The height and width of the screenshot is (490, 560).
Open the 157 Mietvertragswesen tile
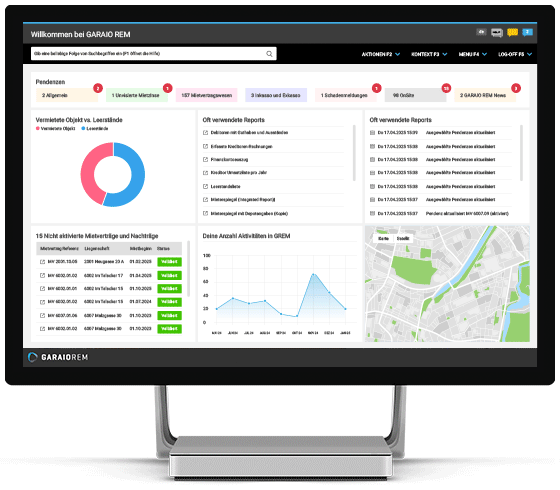pos(206,95)
